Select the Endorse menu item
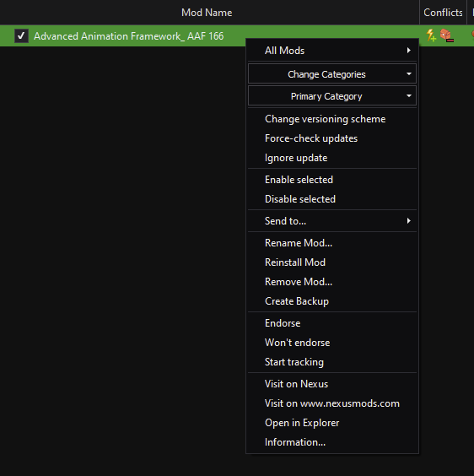Screen dimensions: 474x476 coord(332,323)
